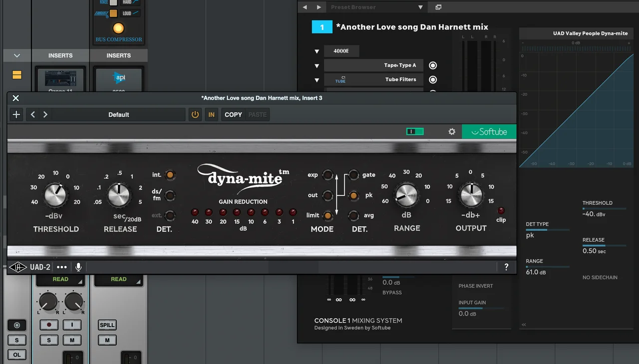Open the question mark help button
This screenshot has height=364, width=639.
pos(506,267)
